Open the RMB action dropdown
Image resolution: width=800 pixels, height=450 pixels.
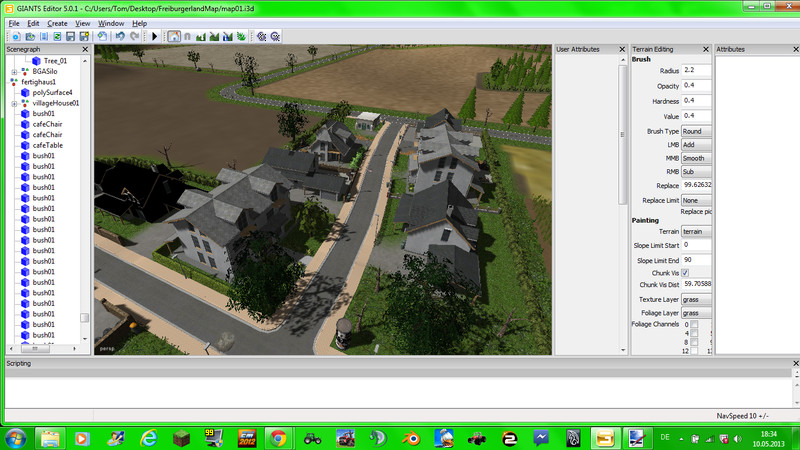[x=696, y=172]
